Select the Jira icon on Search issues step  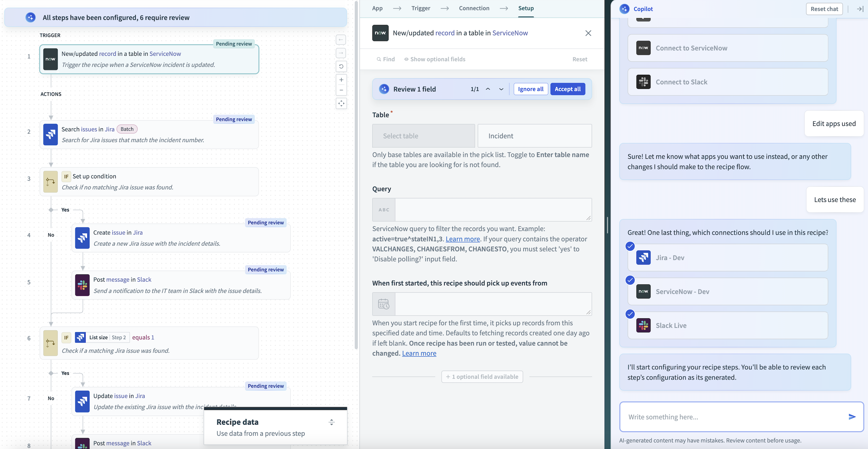pos(50,134)
